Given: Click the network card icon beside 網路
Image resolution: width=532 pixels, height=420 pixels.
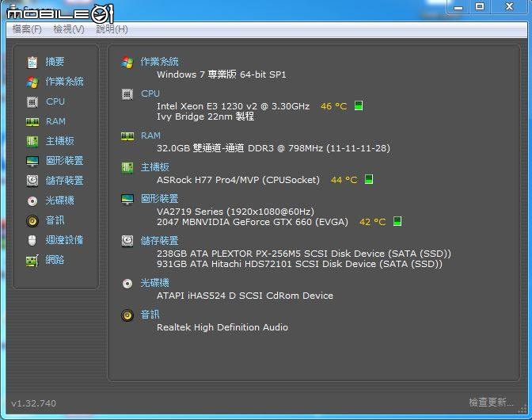Looking at the screenshot, I should [32, 261].
